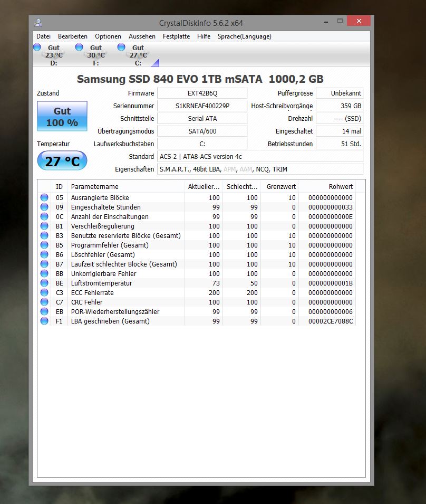Click the Rohwert column header
This screenshot has width=426, height=504.
327,186
